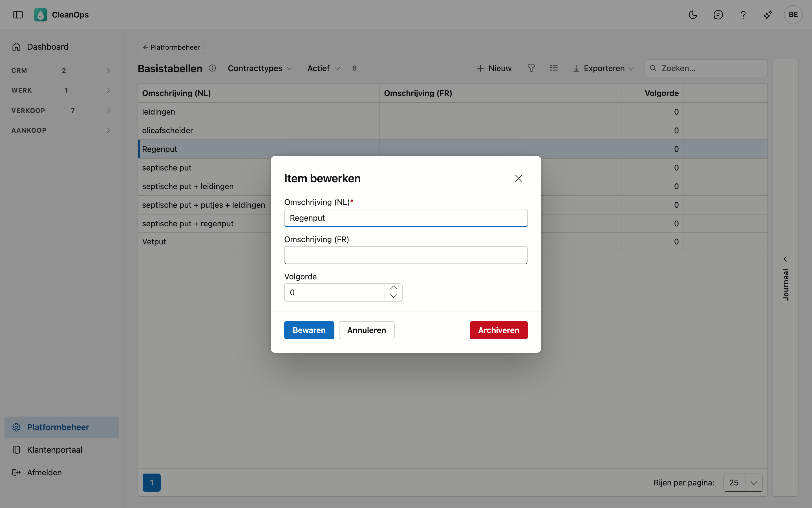Select the leidingen row
Screen dimensions: 812x508
[452, 112]
